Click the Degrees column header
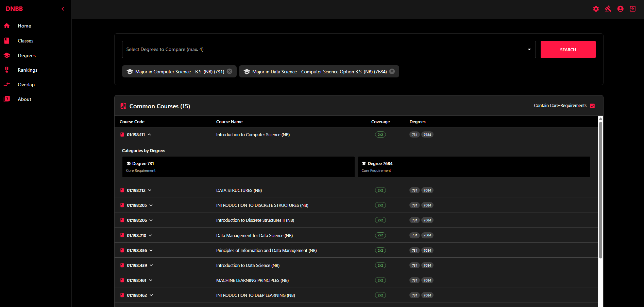The width and height of the screenshot is (644, 307). [417, 122]
